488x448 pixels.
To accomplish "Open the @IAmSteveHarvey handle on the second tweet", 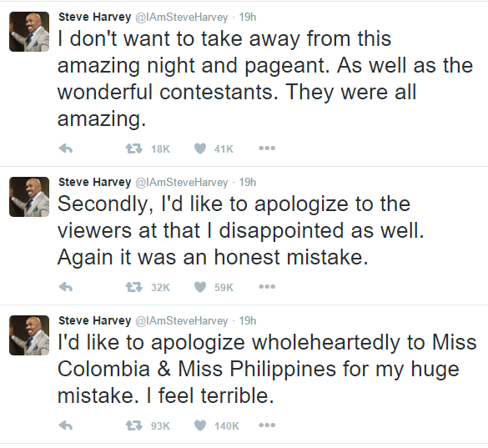I will (182, 183).
